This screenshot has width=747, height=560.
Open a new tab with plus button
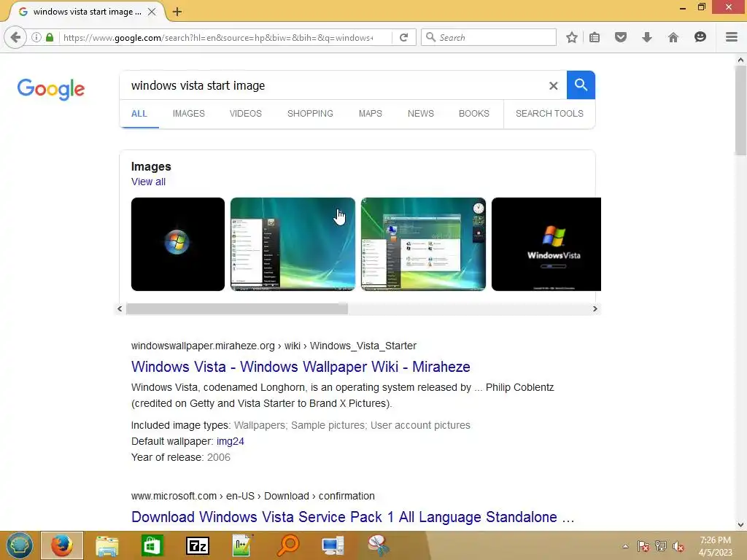pos(177,12)
